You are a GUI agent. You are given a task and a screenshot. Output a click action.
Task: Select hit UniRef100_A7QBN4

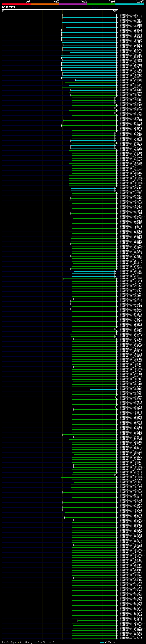click(x=131, y=25)
